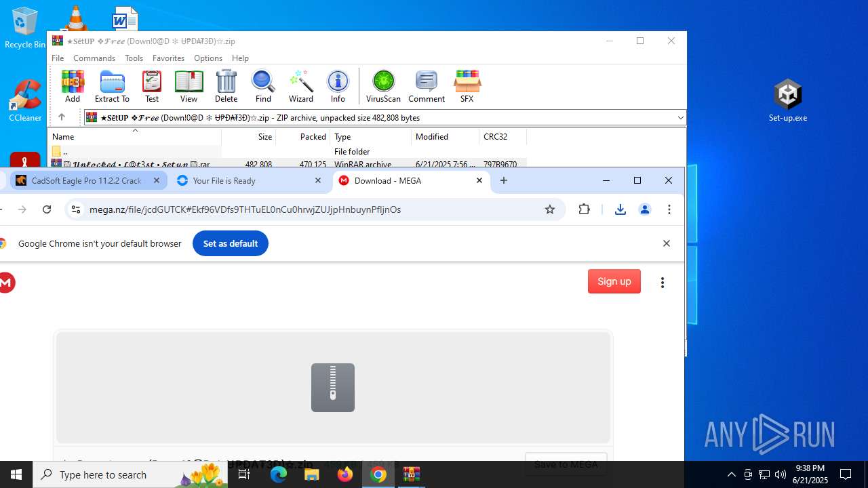
Task: Sort by the CRC32 column header
Action: click(502, 136)
